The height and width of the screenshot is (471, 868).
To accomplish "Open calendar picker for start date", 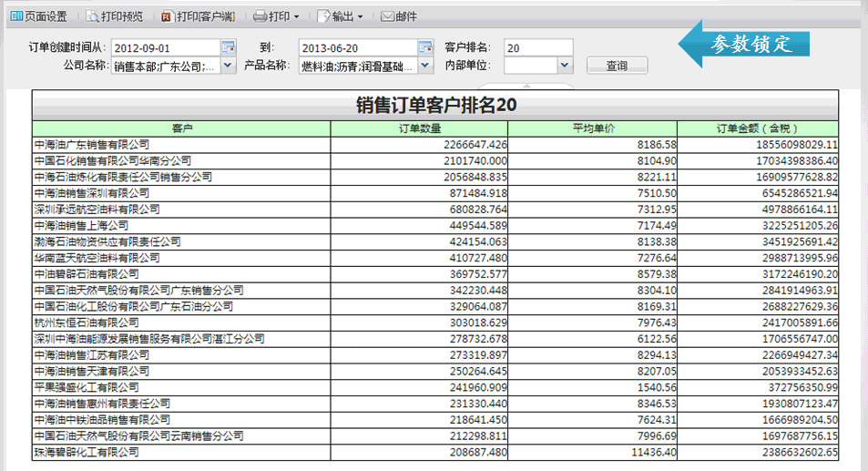I will [228, 47].
